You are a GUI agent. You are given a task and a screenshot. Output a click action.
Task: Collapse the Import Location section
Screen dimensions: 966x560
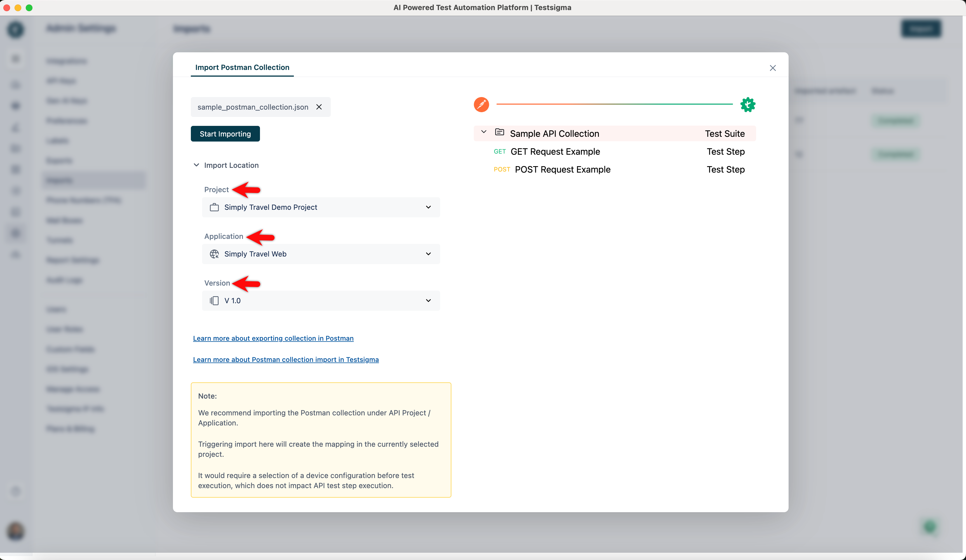tap(196, 165)
